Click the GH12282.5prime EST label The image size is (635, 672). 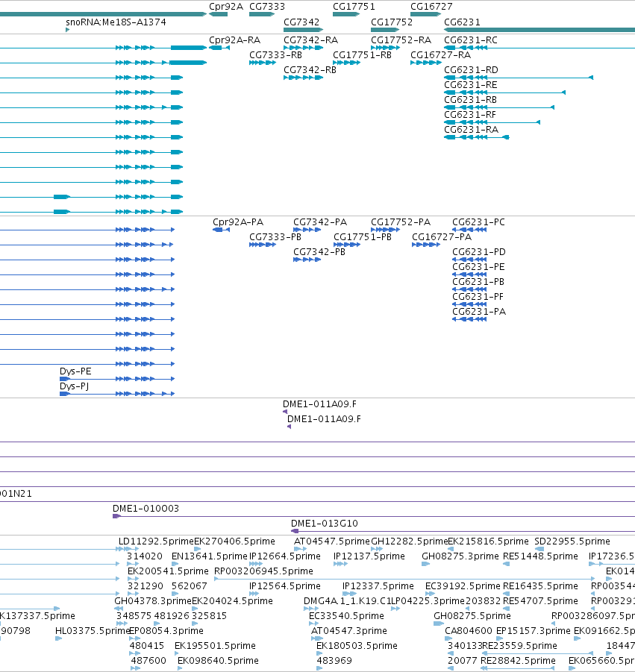click(409, 541)
